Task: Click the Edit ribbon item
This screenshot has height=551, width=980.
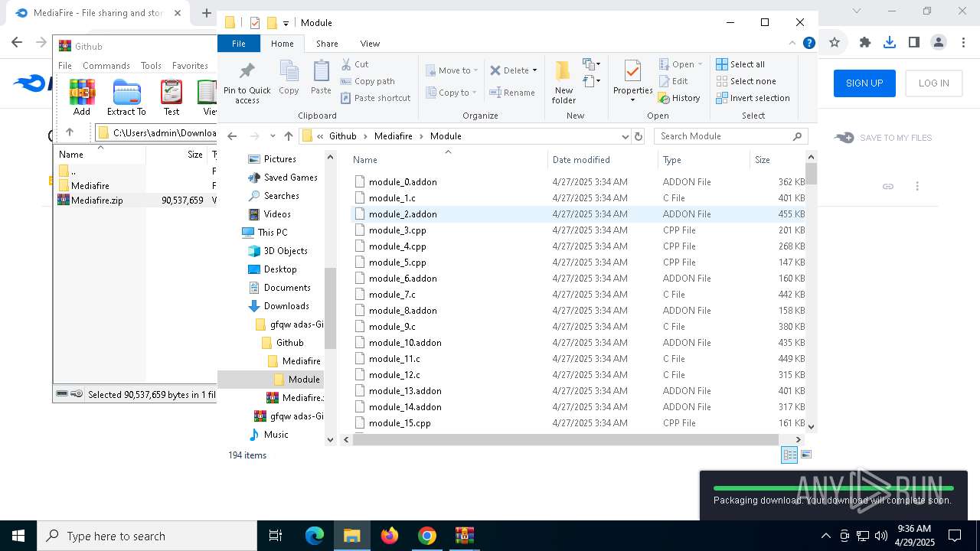Action: point(673,81)
